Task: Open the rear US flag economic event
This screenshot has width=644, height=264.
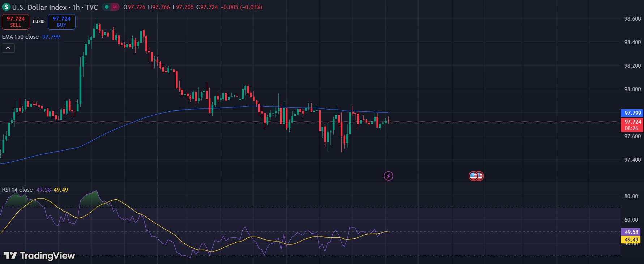Action: click(480, 176)
